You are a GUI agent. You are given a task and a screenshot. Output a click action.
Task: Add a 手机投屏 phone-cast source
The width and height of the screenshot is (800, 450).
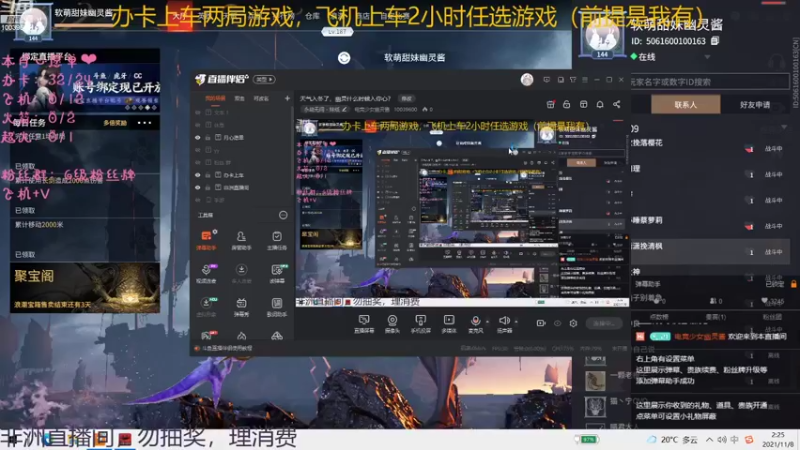pyautogui.click(x=420, y=323)
